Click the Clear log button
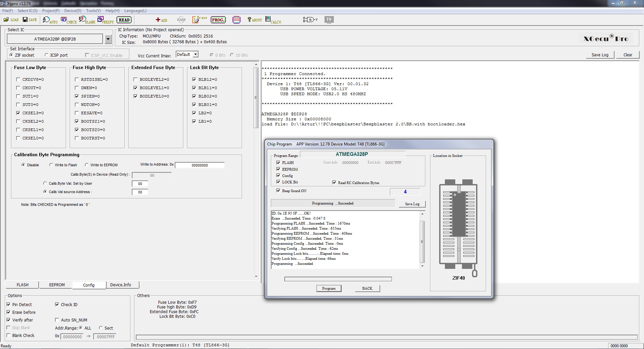The height and width of the screenshot is (349, 644). coord(628,55)
